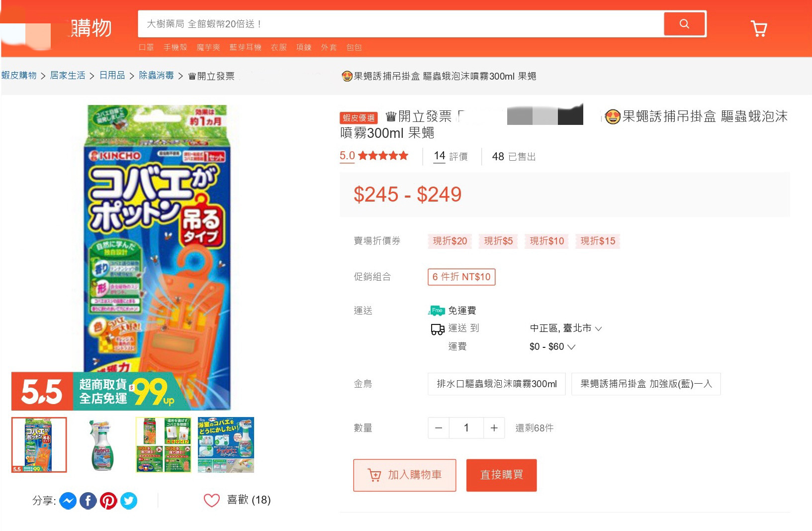Screen dimensions: 812x531
Task: Share product on Pinterest
Action: pyautogui.click(x=108, y=501)
